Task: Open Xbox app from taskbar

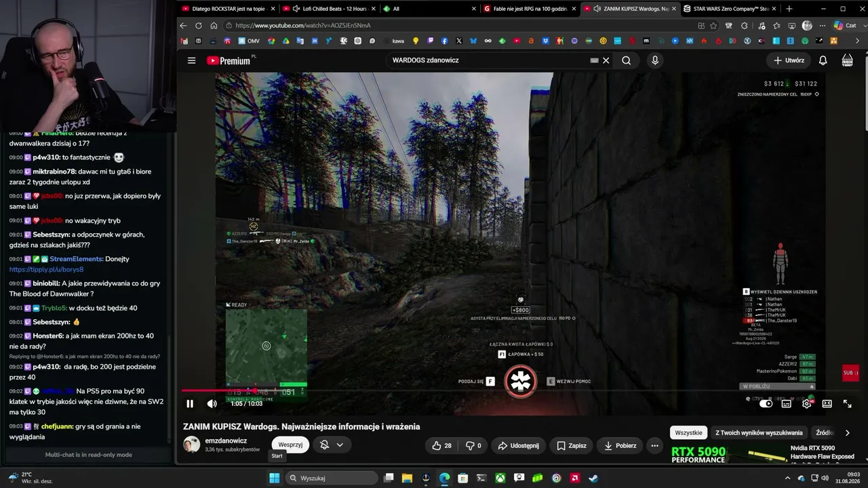Action: (x=500, y=478)
